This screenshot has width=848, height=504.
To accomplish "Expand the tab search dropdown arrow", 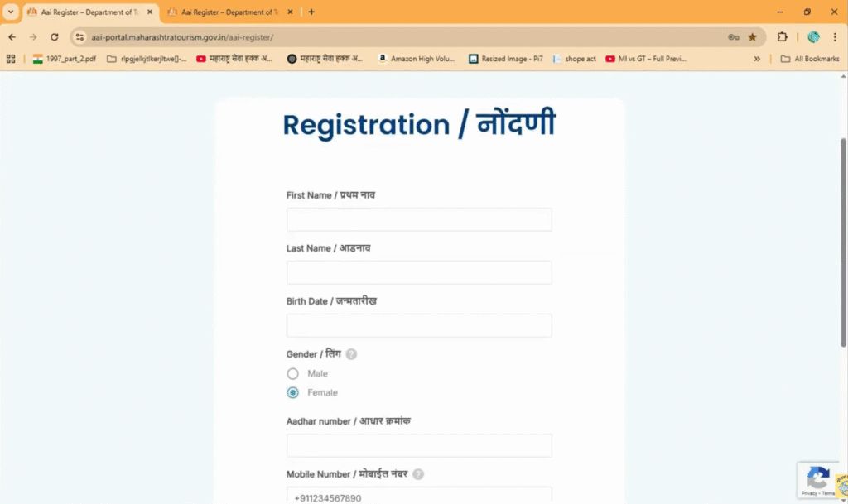I will point(11,12).
